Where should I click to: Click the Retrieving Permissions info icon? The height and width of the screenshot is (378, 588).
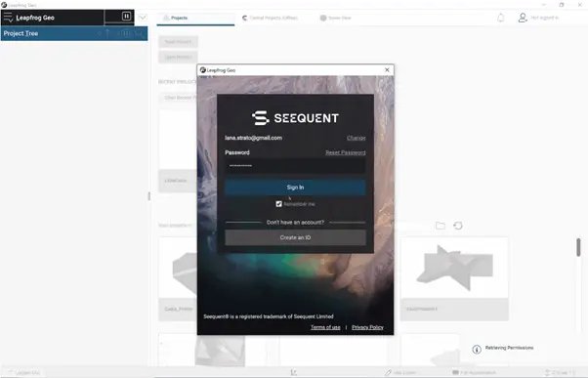pos(477,349)
